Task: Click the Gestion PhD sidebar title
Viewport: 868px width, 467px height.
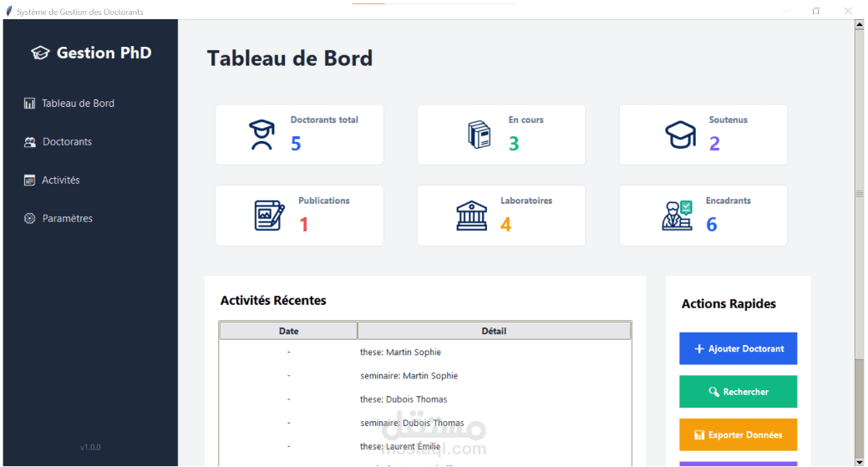Action: coord(104,53)
